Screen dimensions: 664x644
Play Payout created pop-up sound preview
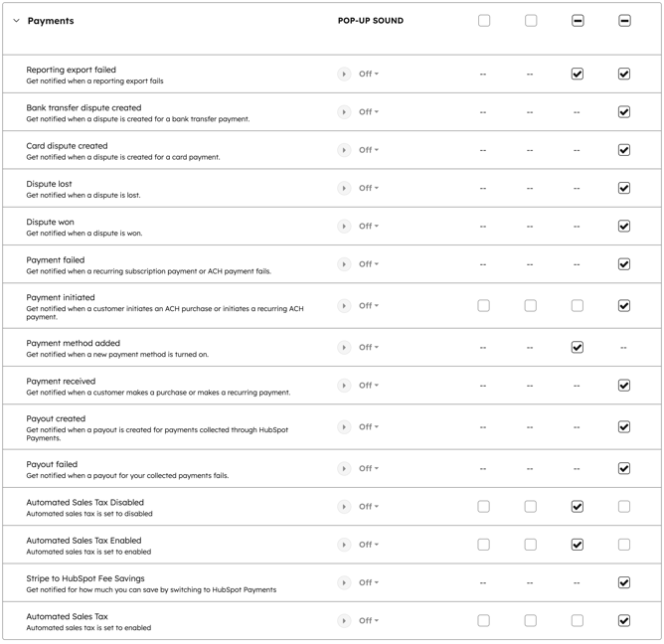tap(344, 427)
